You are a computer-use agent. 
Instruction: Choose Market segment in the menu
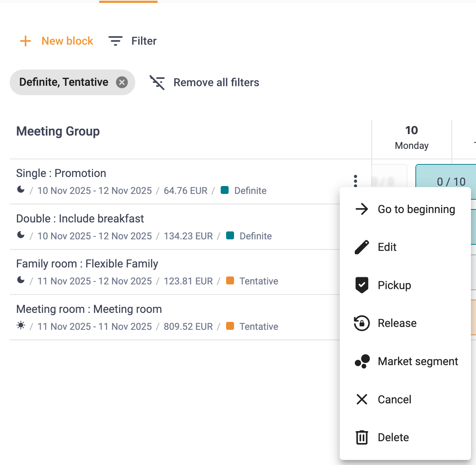pyautogui.click(x=405, y=361)
